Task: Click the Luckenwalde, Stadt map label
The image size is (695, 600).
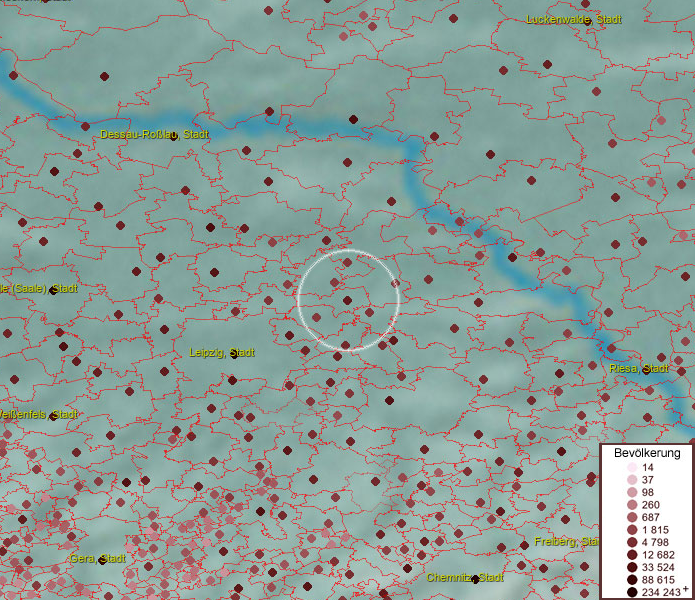Action: [574, 19]
